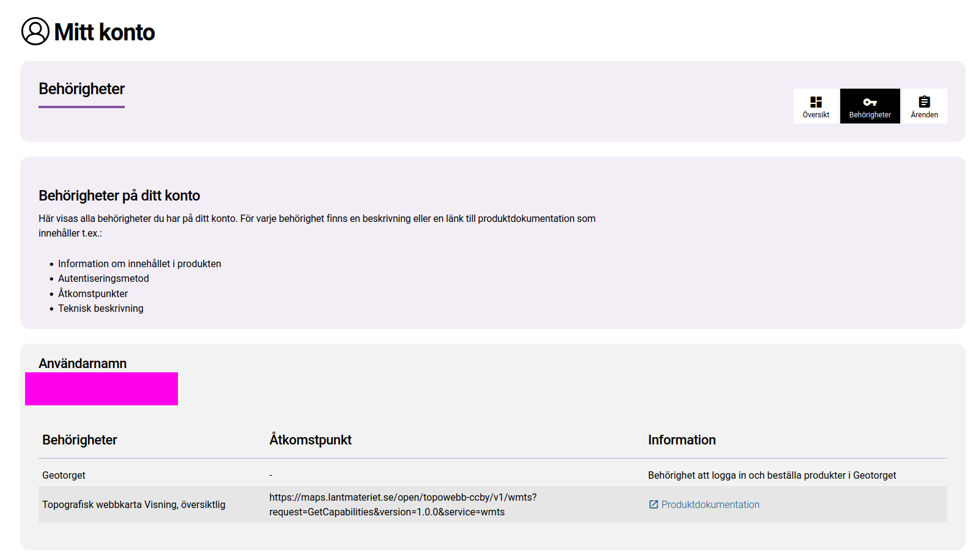
Task: Click the purple-underlined Behörigheter section heading
Action: pos(81,89)
